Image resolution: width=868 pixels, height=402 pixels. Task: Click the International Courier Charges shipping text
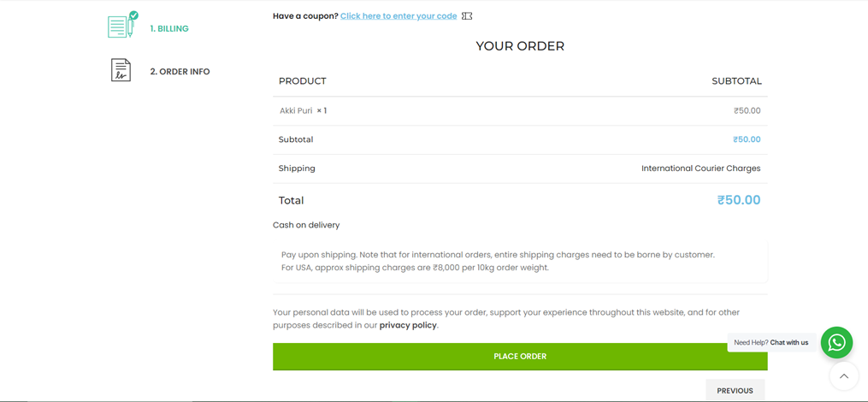pos(701,168)
